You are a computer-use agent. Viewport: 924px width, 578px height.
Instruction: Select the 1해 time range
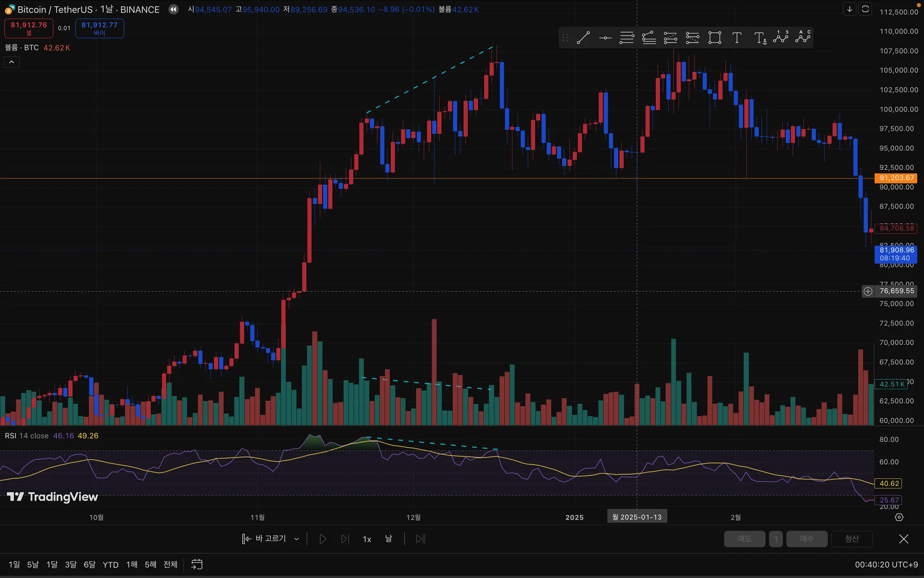tap(132, 565)
